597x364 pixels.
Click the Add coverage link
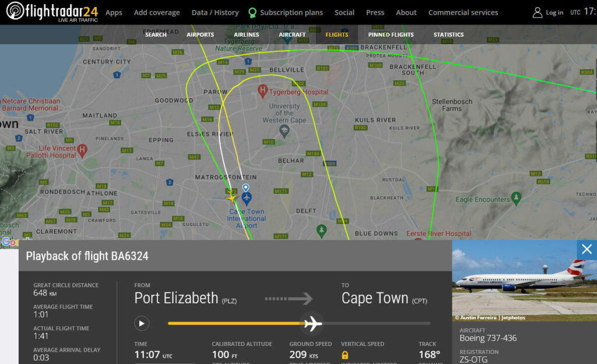[x=157, y=12]
